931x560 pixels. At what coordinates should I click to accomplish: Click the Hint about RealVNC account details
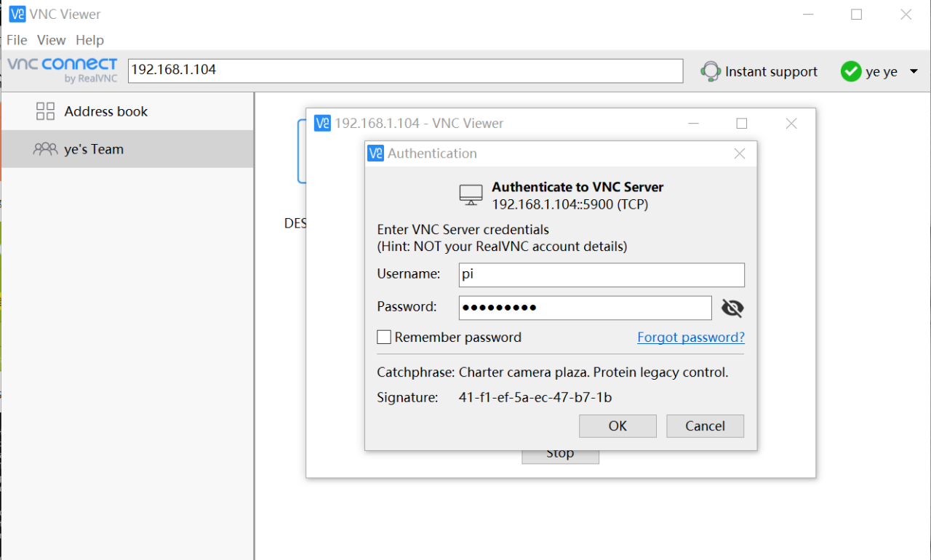502,247
